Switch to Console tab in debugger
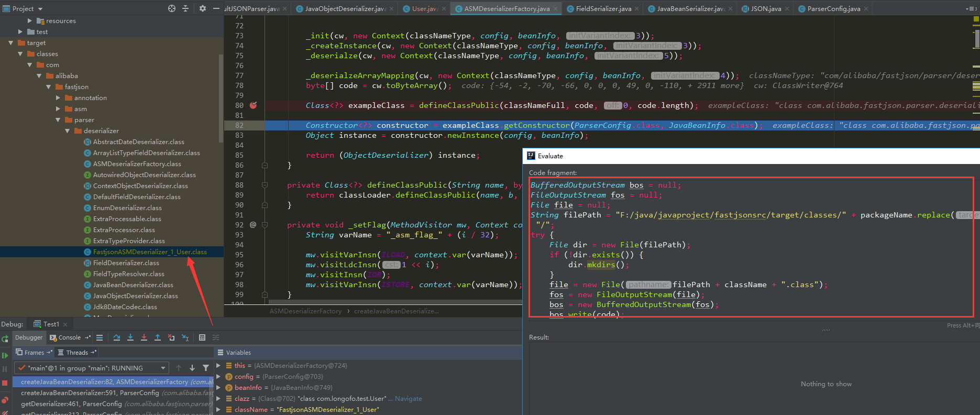This screenshot has width=980, height=415. tap(70, 337)
